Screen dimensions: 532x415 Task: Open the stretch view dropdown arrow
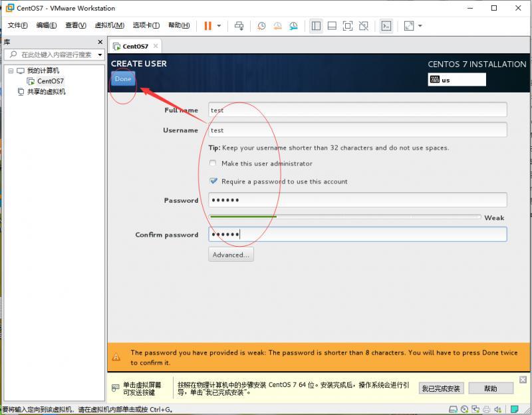[420, 26]
